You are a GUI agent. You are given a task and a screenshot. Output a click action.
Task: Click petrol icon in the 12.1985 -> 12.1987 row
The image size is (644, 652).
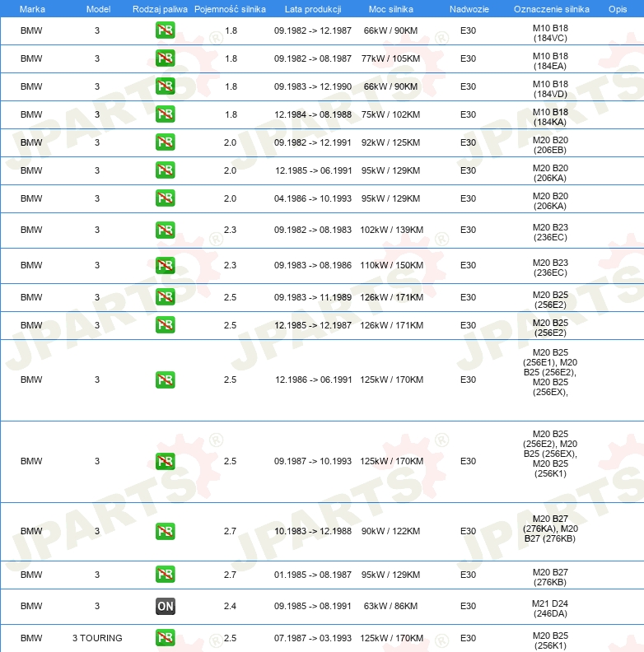[166, 325]
